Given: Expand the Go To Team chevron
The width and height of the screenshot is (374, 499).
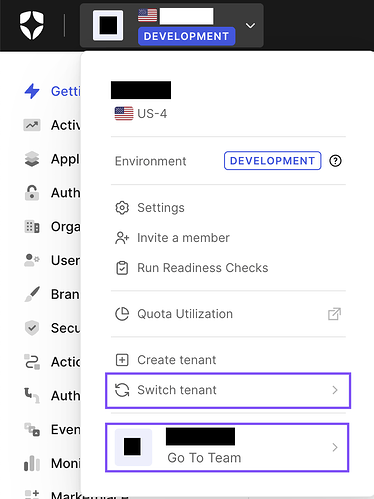Looking at the screenshot, I should pyautogui.click(x=335, y=447).
